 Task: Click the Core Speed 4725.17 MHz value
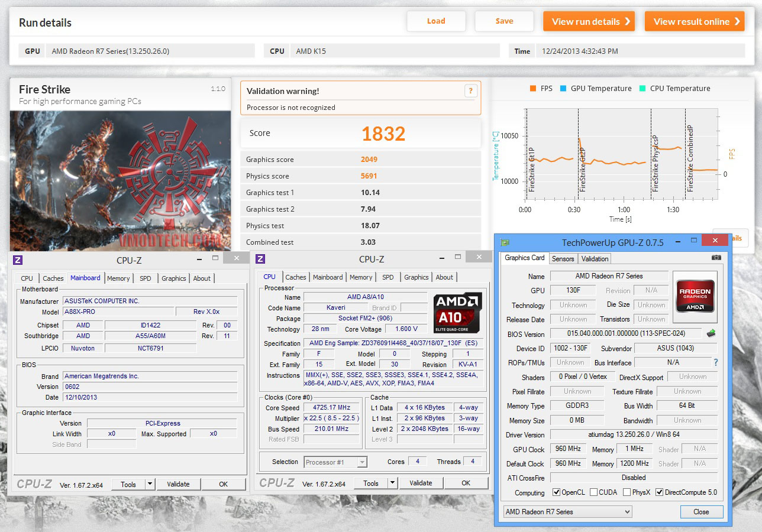pos(332,408)
